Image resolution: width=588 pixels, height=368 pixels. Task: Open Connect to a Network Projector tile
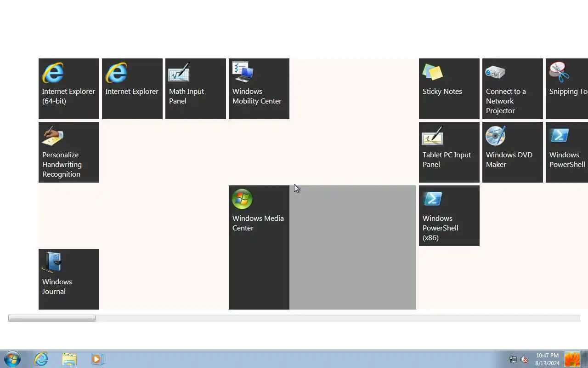pyautogui.click(x=513, y=89)
